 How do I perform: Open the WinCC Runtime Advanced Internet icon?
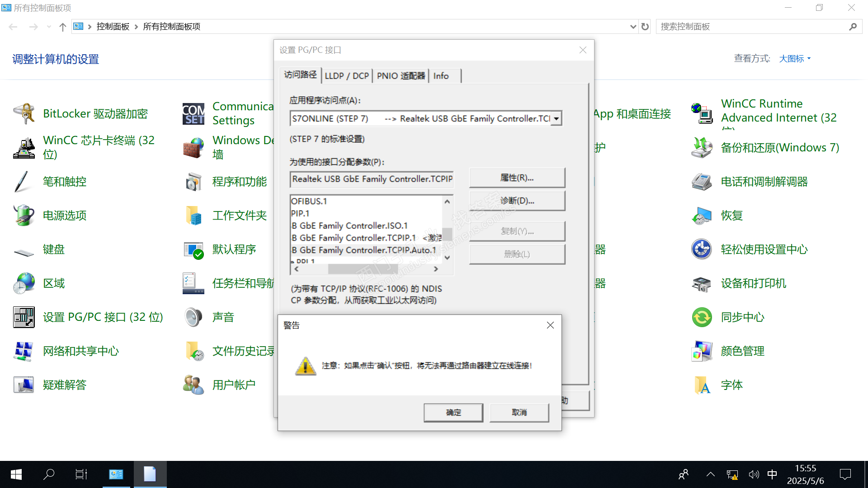702,113
